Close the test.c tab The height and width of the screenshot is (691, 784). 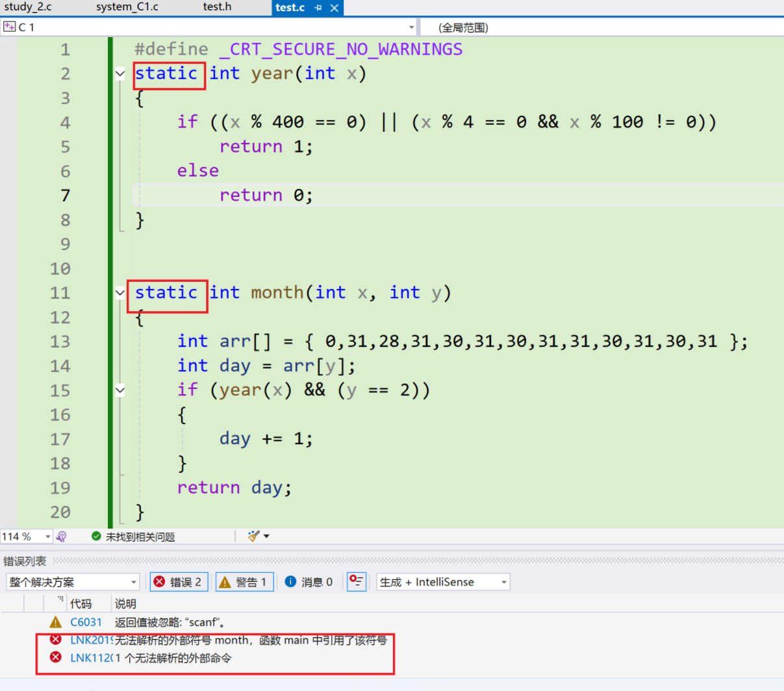pyautogui.click(x=334, y=8)
